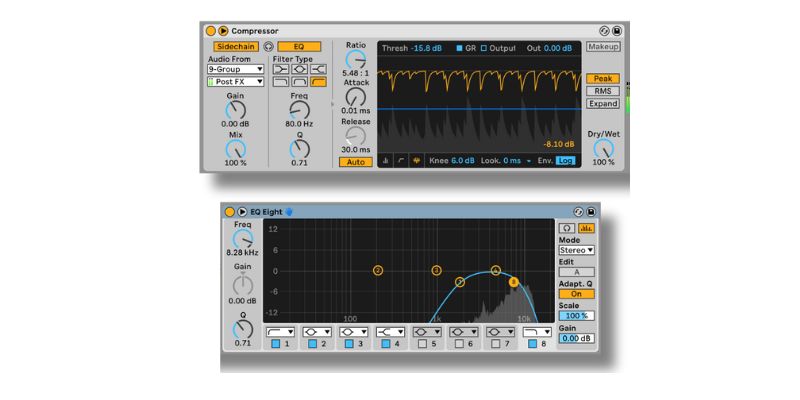Open band 3 filter type dropdown

[x=354, y=332]
